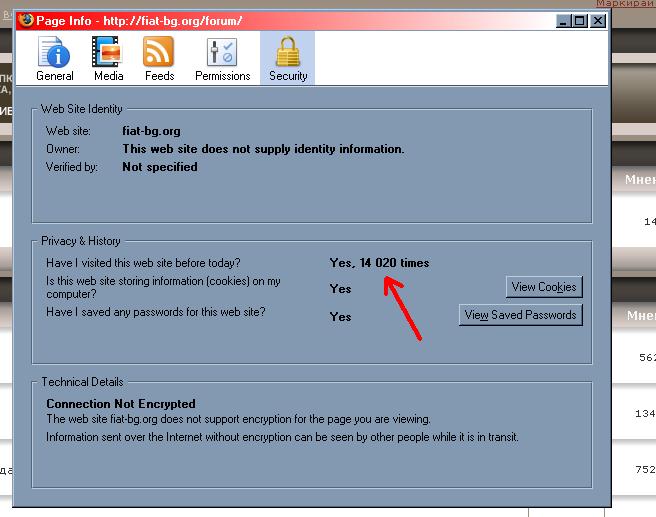Open View Saved Passwords
This screenshot has height=517, width=656.
coord(520,315)
